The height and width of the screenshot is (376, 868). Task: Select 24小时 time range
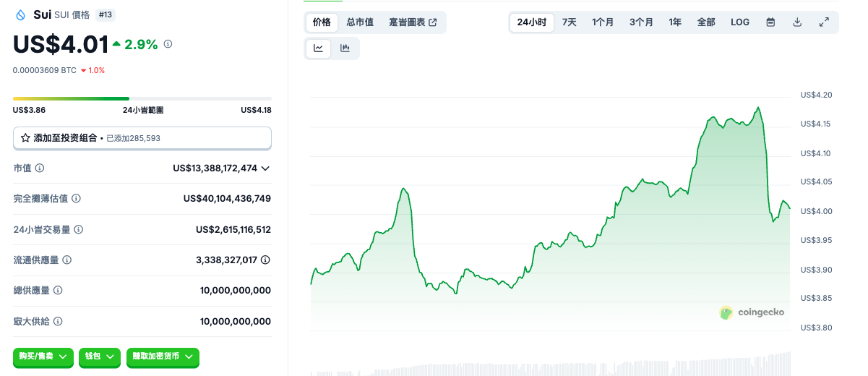(x=531, y=22)
